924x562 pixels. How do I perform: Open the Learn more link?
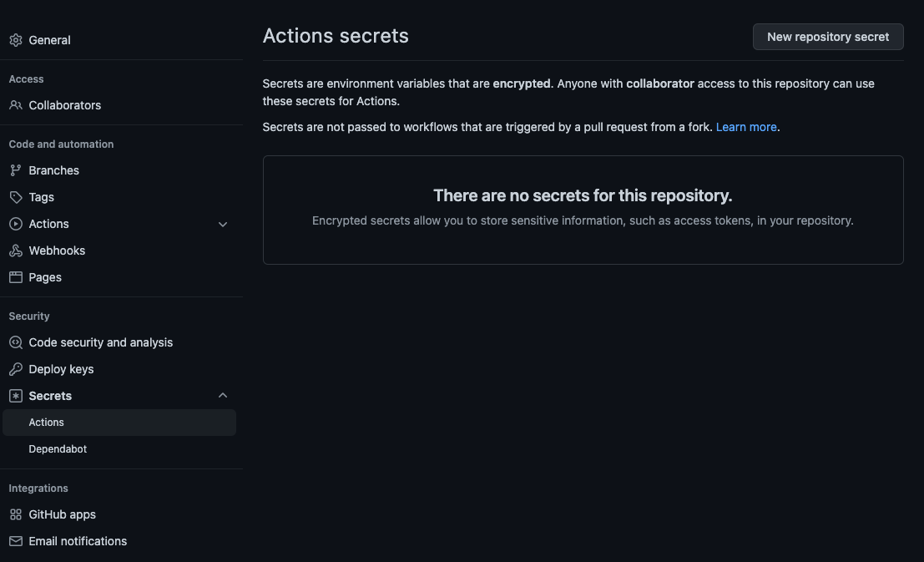pos(745,127)
